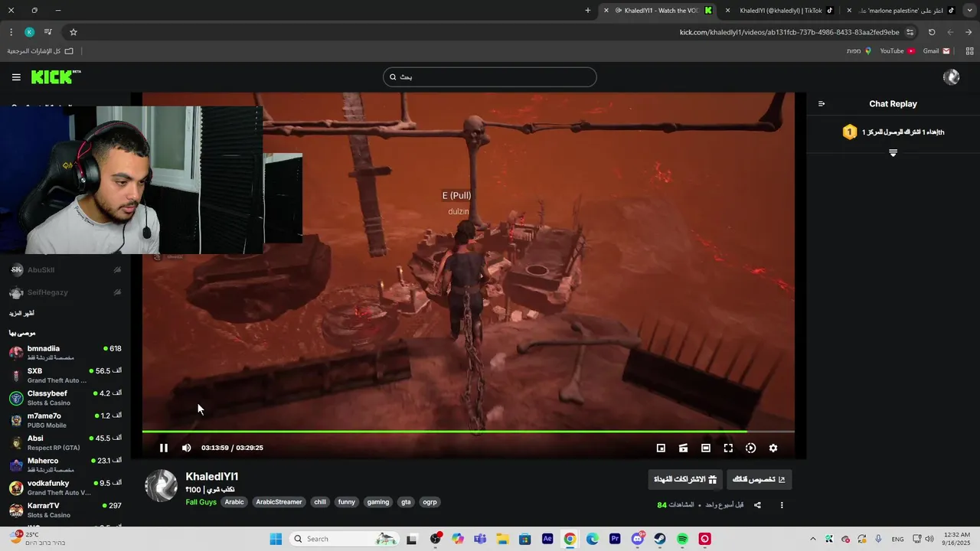Bookmark this page with star icon
Screen dimensions: 980x551
pyautogui.click(x=73, y=32)
